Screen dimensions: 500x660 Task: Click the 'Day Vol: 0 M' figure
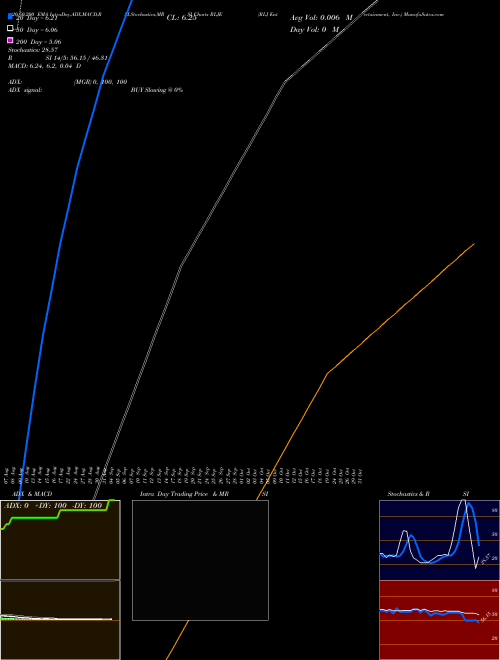coord(314,29)
